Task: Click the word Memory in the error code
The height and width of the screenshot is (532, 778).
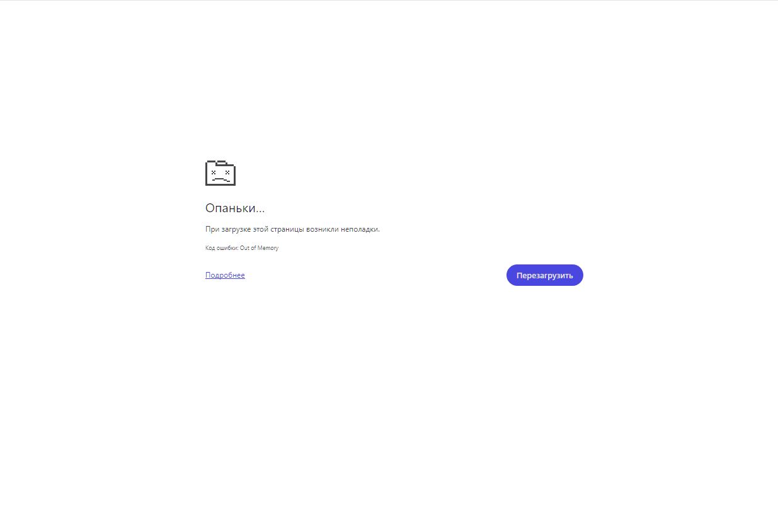Action: [268, 248]
